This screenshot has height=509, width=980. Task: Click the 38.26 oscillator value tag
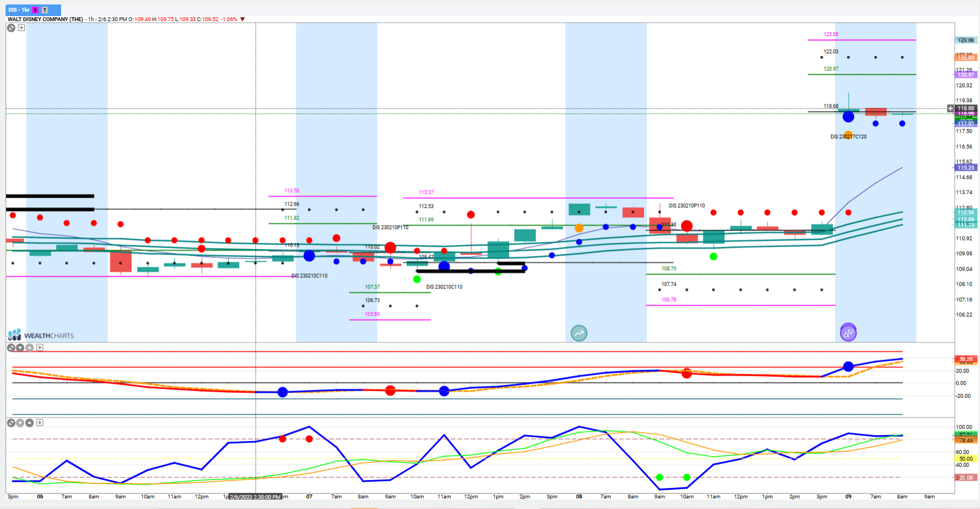966,359
